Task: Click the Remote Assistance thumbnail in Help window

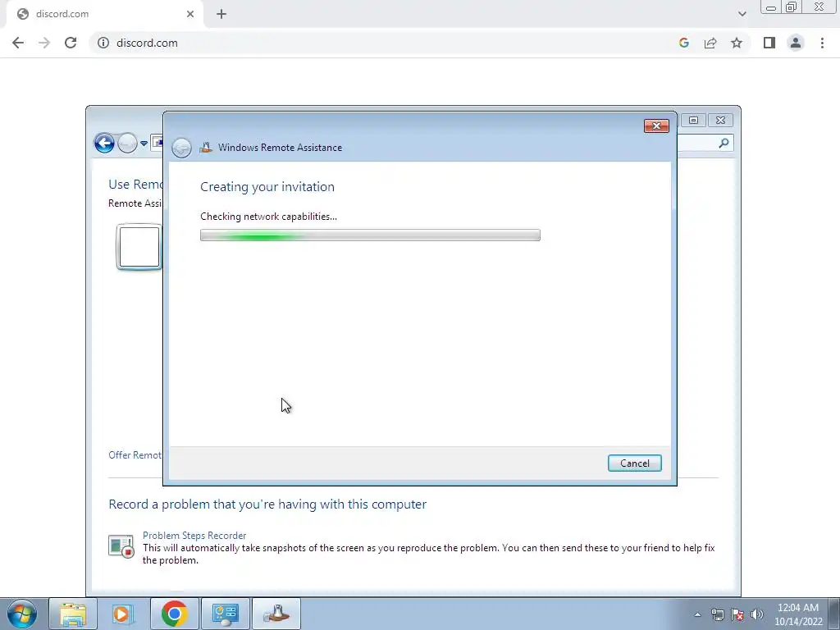Action: (x=139, y=247)
